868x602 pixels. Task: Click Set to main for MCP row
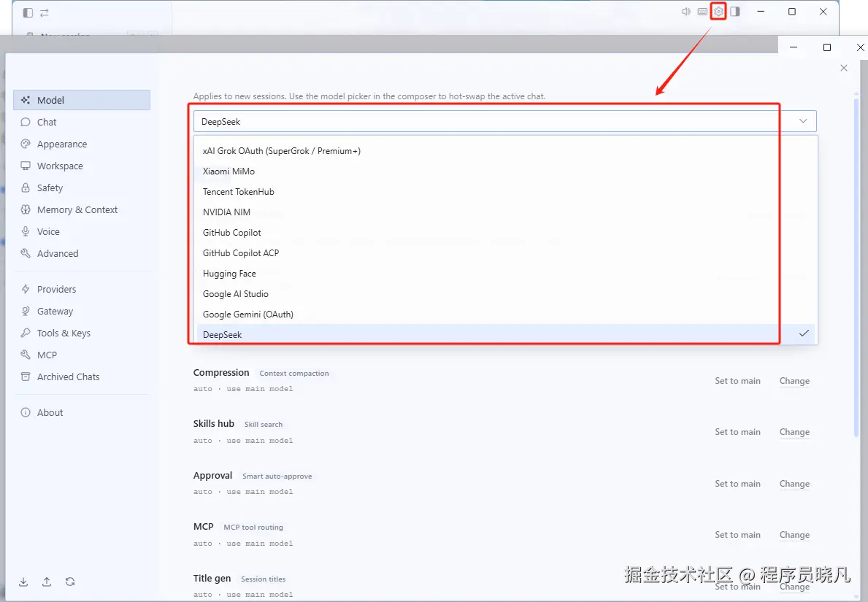pos(737,535)
